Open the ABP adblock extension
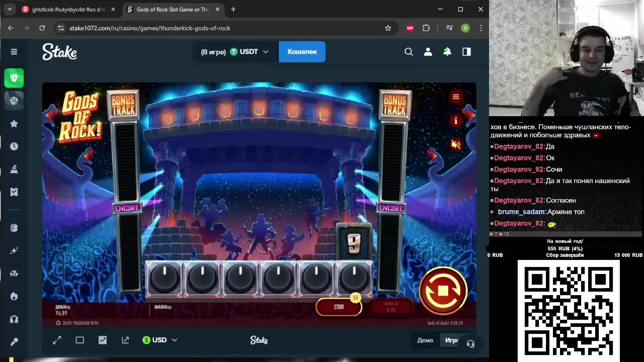This screenshot has width=644, height=362. [410, 28]
